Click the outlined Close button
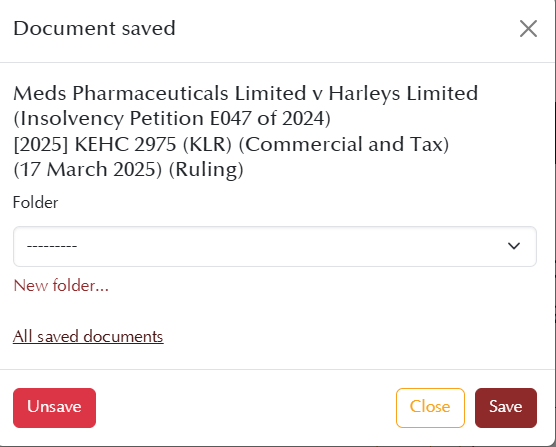Viewport: 556px width, 447px height. (430, 408)
